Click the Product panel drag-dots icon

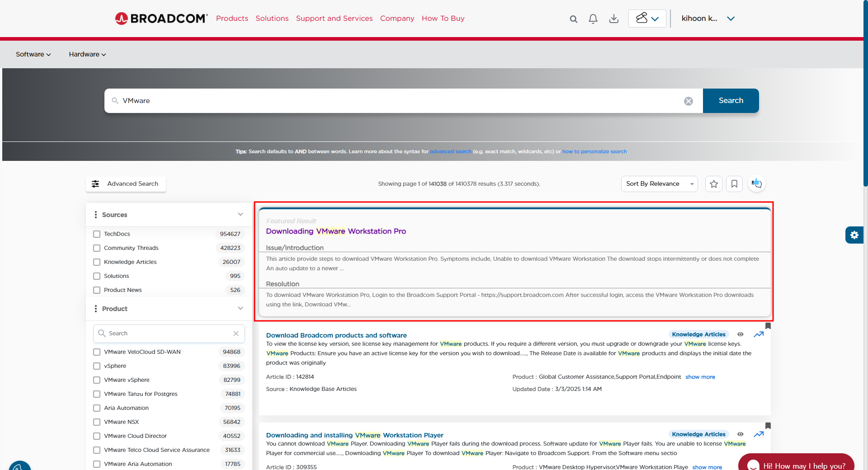pos(95,309)
